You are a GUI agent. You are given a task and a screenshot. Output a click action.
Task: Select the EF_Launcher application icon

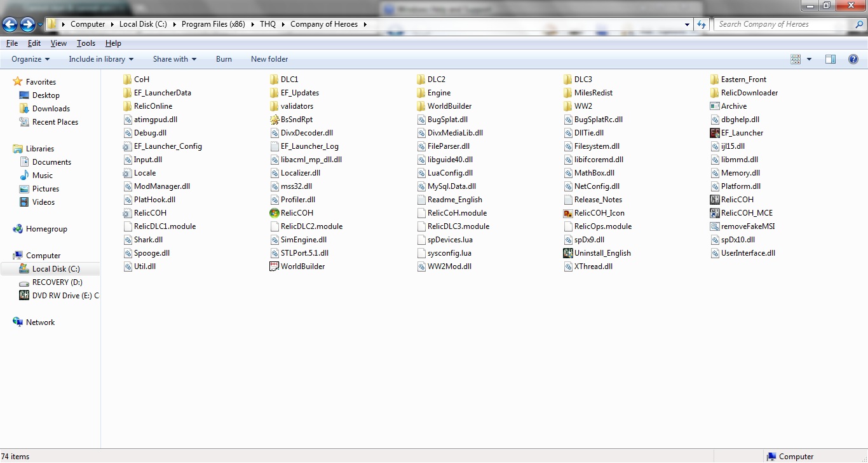click(x=715, y=133)
